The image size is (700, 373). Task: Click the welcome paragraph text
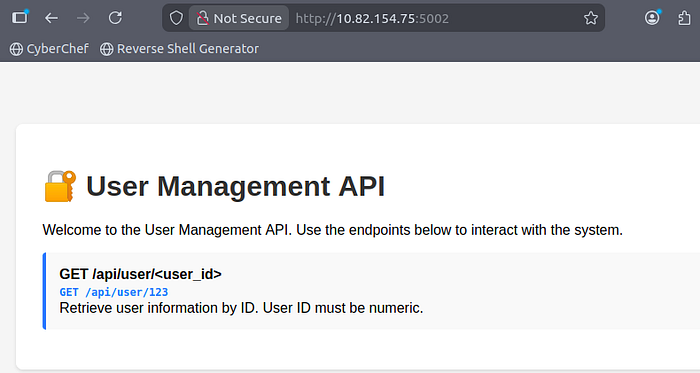(332, 230)
